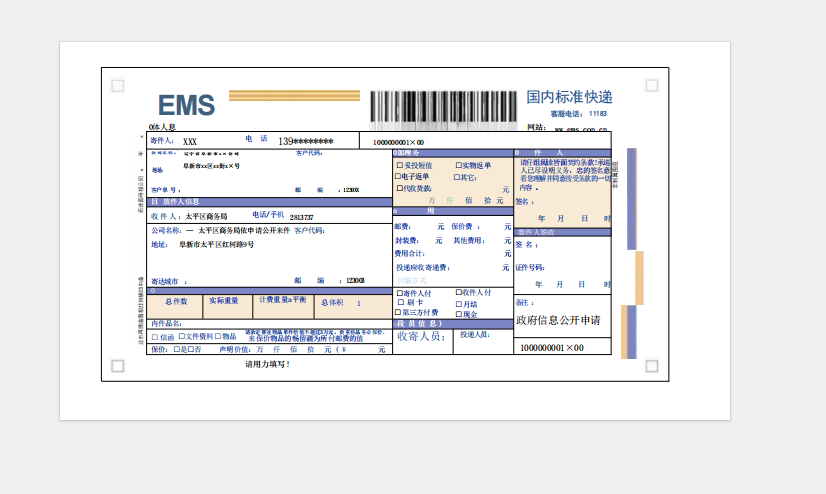
Task: Click the 邮费 label
Action: 402,226
